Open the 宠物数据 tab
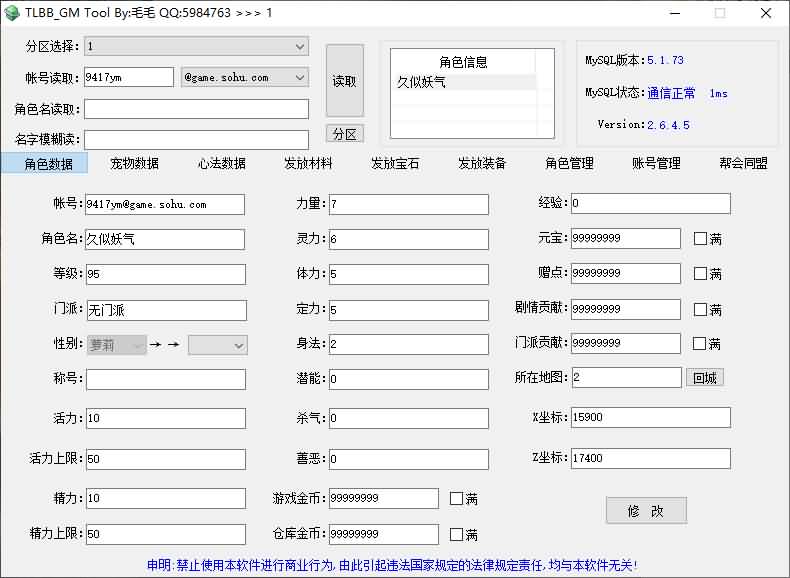This screenshot has height=578, width=790. click(135, 163)
